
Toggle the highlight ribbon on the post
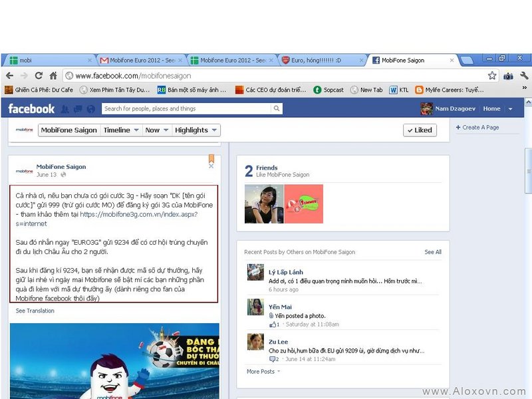pyautogui.click(x=211, y=159)
